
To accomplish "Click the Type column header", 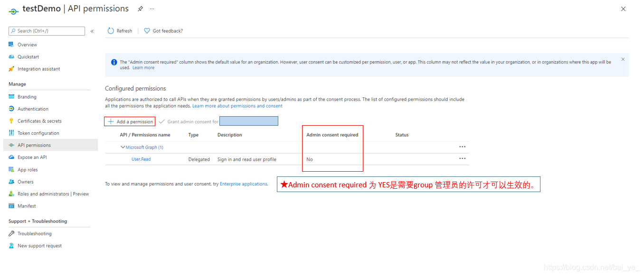I will (x=193, y=135).
